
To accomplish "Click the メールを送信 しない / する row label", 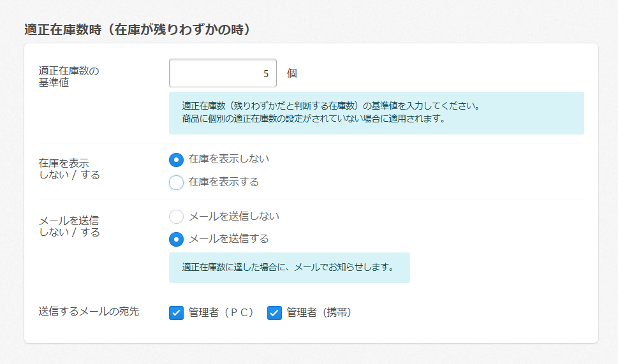I will tap(69, 226).
